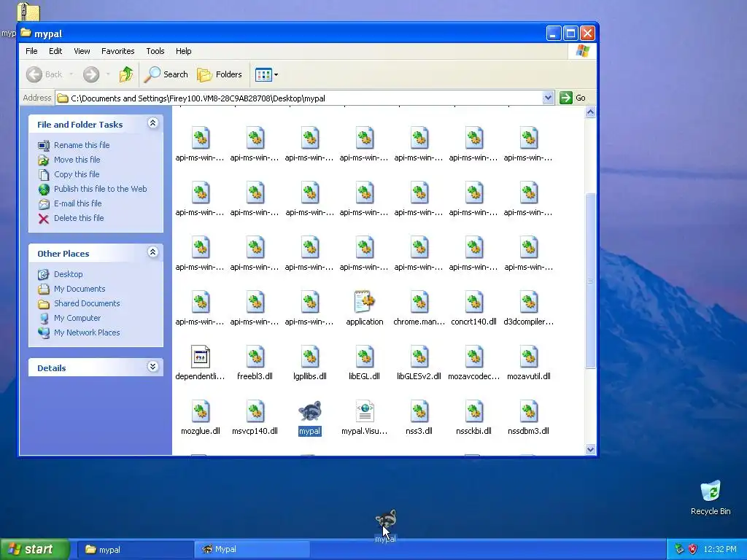The width and height of the screenshot is (747, 560).
Task: Open the Tools menu
Action: pos(155,51)
